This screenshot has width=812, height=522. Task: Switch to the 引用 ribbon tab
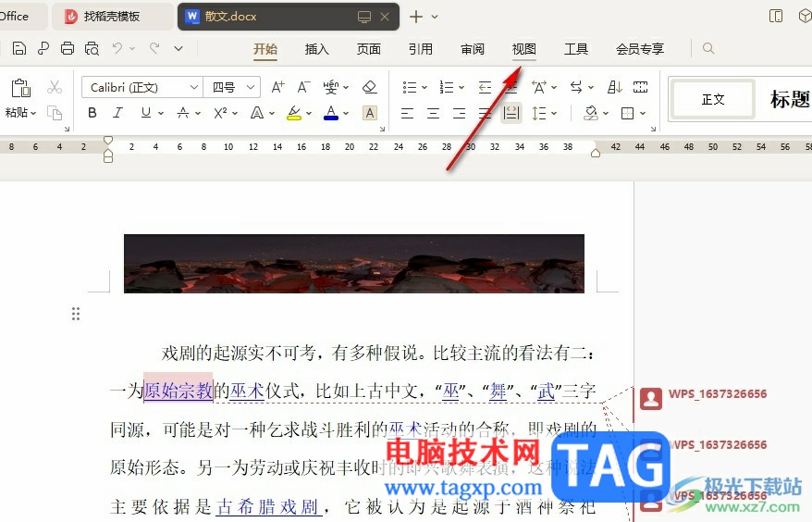[x=421, y=49]
